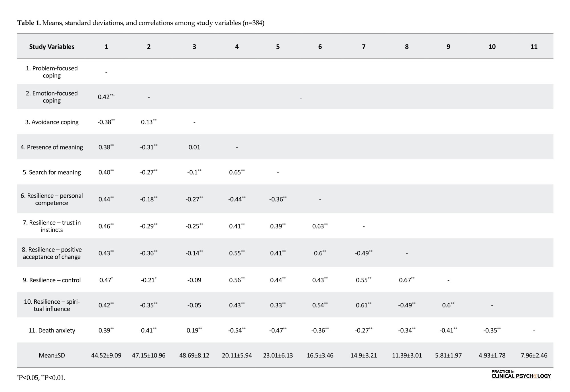Click column header number 11
This screenshot has width=570, height=392.
point(534,47)
